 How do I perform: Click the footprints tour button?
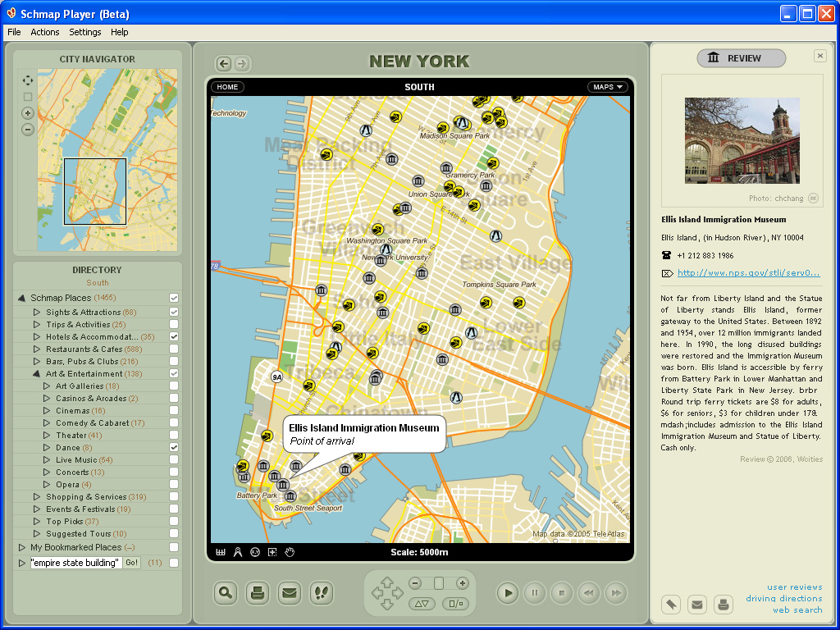tap(322, 592)
